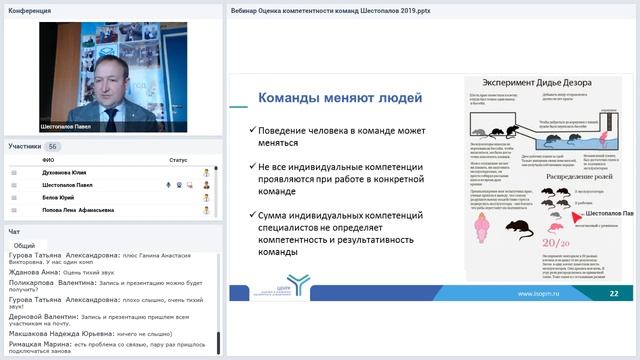Screen dimensions: 640x360
Task: Click presentation status icon for Шестопалов Павел
Action: tap(190, 185)
